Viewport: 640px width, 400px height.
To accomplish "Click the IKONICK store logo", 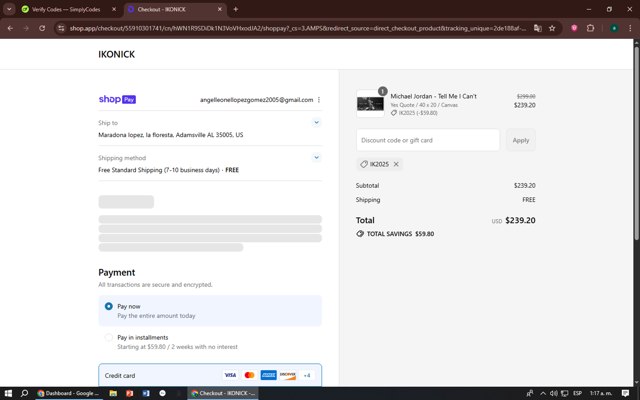I will 116,54.
